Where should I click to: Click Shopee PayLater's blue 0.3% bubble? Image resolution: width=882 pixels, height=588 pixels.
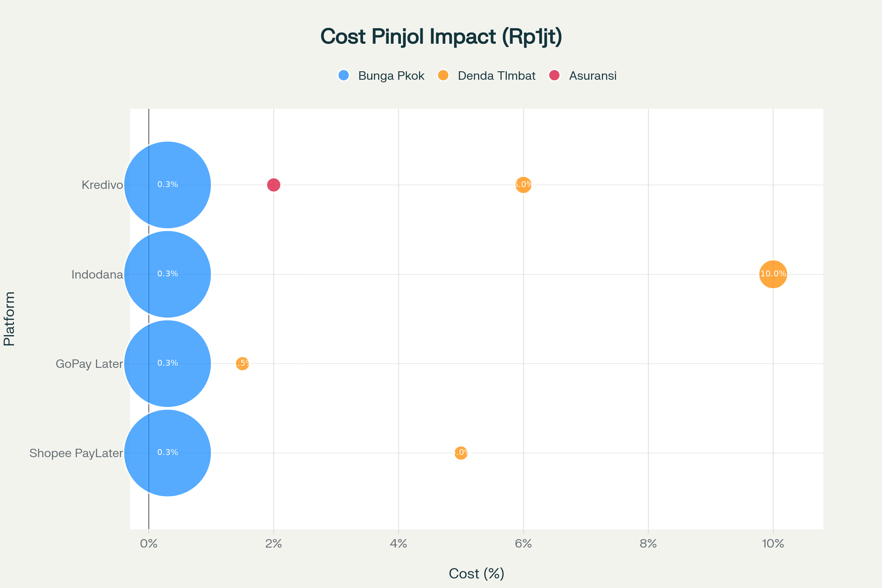(x=168, y=453)
